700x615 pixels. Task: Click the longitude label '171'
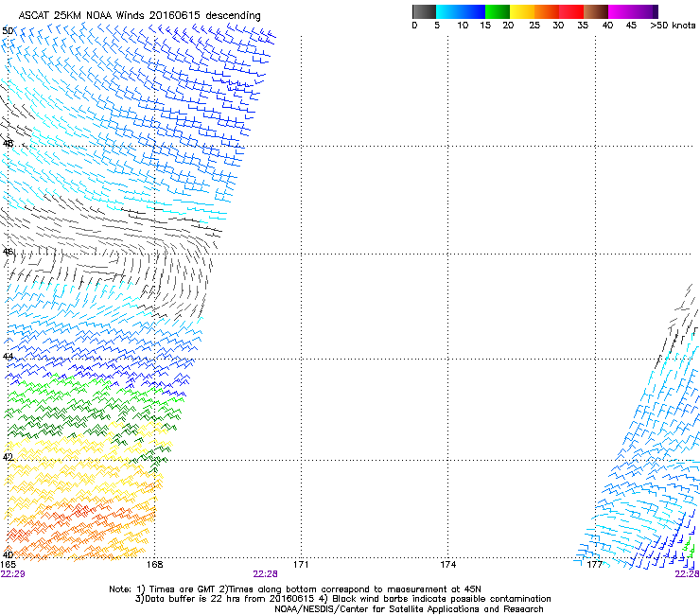coord(301,565)
